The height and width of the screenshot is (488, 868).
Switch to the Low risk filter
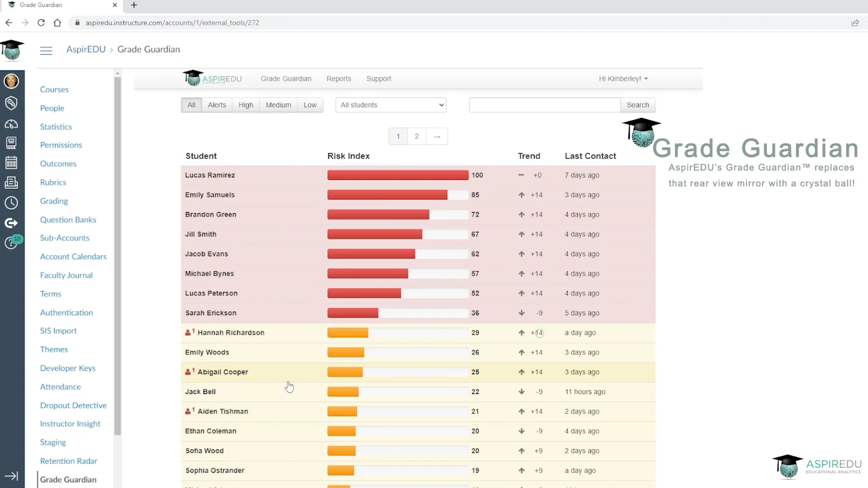(x=310, y=105)
